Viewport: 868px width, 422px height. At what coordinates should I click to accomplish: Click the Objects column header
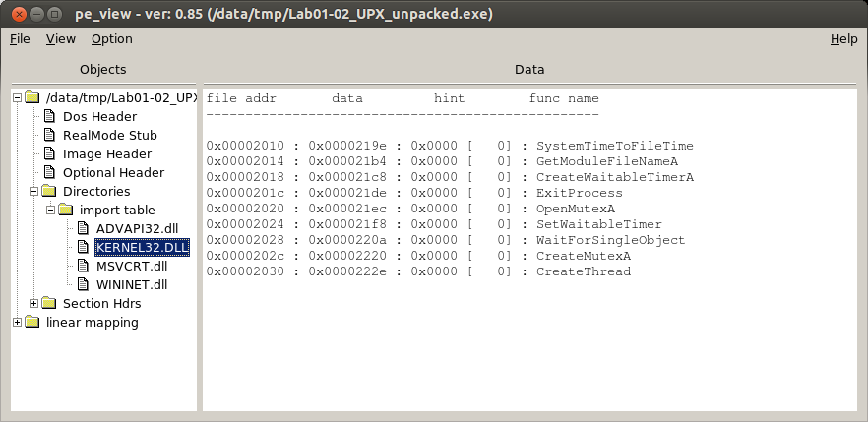coord(103,70)
